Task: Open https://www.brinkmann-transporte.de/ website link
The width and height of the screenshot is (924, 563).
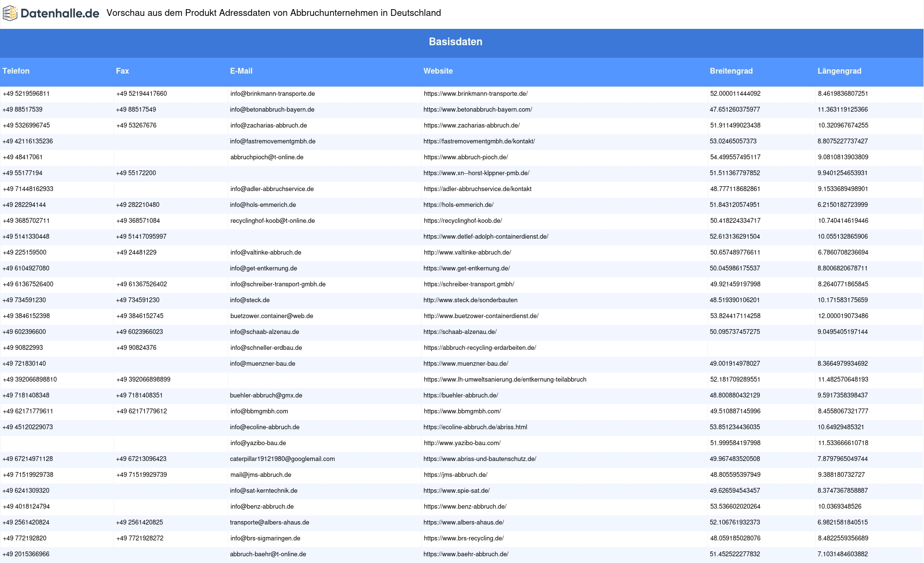Action: [475, 94]
